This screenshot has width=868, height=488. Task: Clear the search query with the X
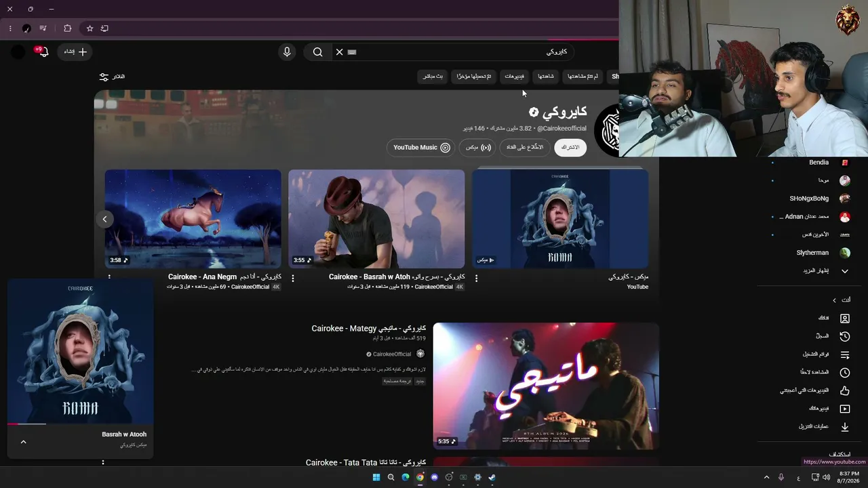pos(339,52)
